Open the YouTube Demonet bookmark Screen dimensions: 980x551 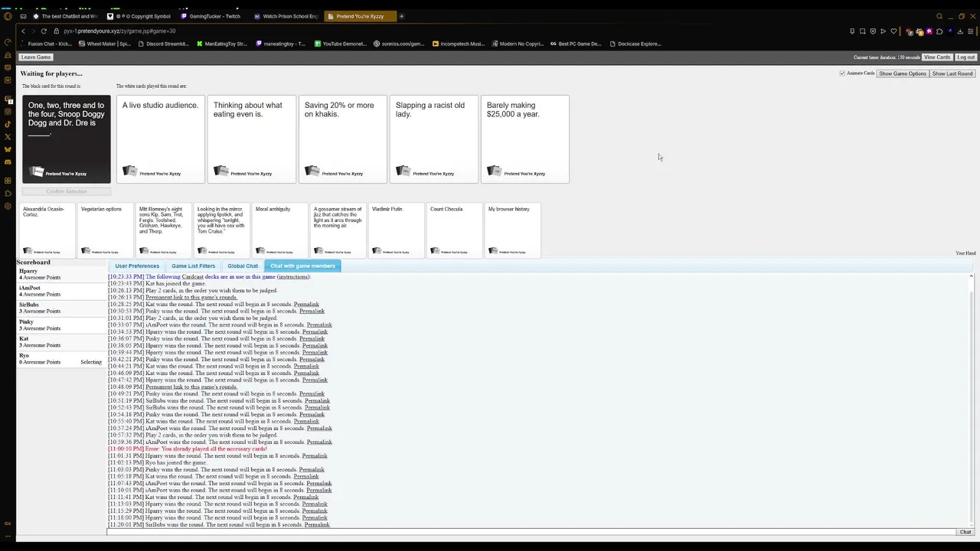pos(341,44)
